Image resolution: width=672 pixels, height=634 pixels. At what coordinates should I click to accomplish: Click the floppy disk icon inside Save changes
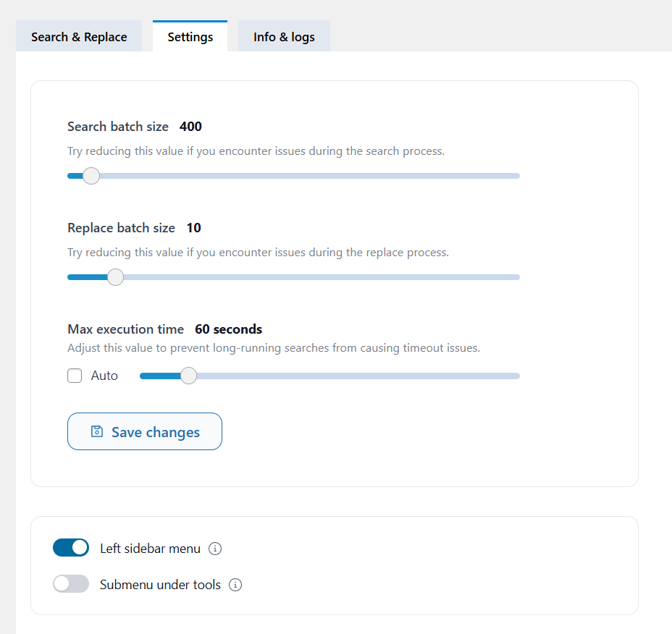point(96,431)
